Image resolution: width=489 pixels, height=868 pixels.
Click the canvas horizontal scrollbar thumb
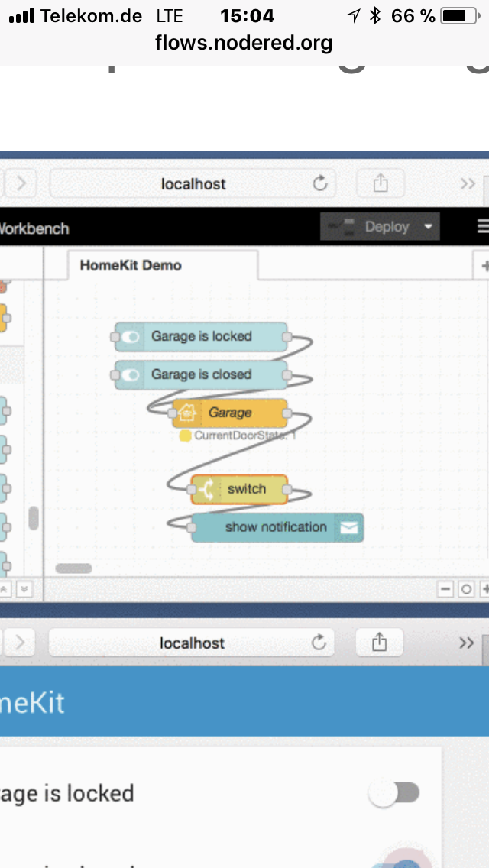(73, 568)
